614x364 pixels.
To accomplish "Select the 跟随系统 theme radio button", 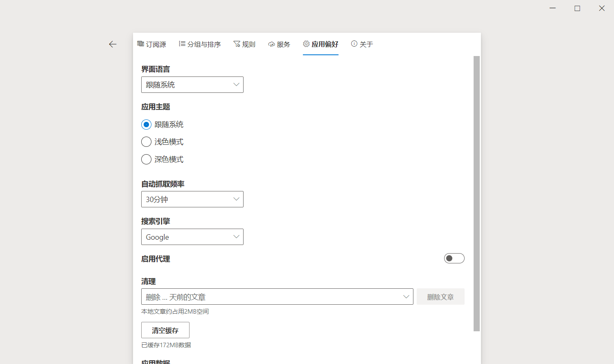I will tap(146, 124).
